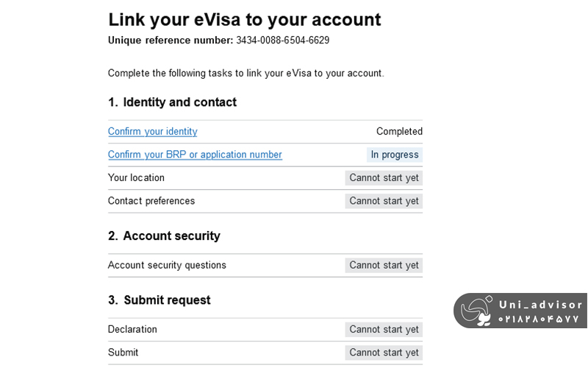Click the Link your eVisa page heading
The width and height of the screenshot is (588, 368).
(244, 19)
